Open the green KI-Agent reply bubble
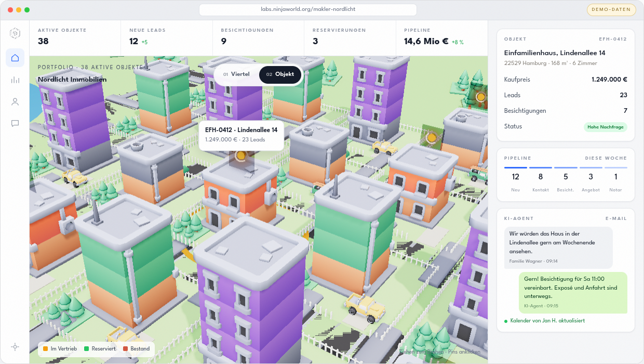 [x=573, y=293]
